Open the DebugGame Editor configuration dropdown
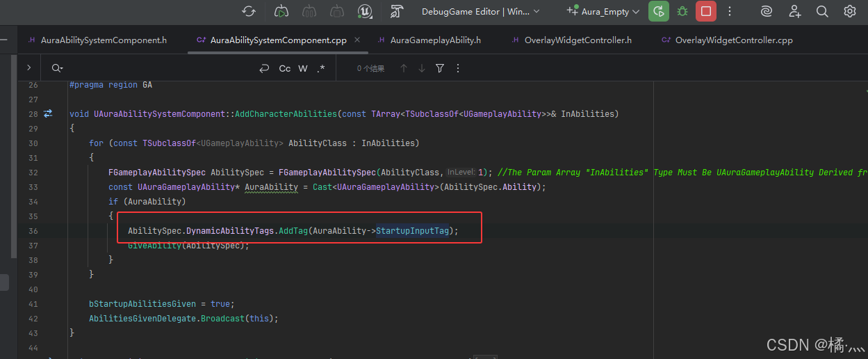This screenshot has height=359, width=868. tap(480, 11)
